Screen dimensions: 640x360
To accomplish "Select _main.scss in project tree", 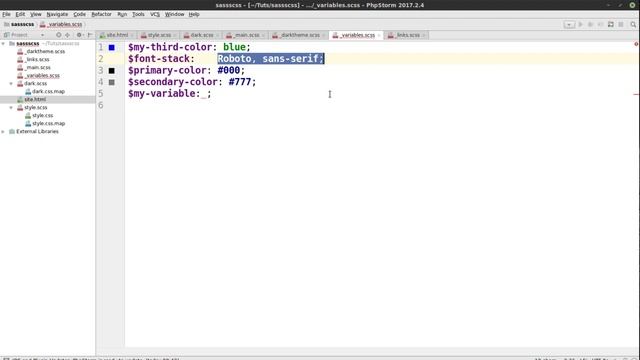I will coord(34,67).
